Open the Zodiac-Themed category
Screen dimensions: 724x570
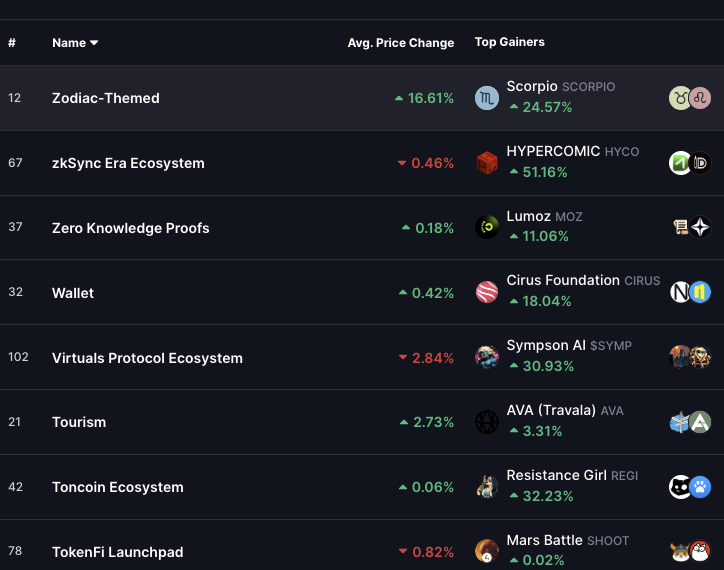[106, 98]
